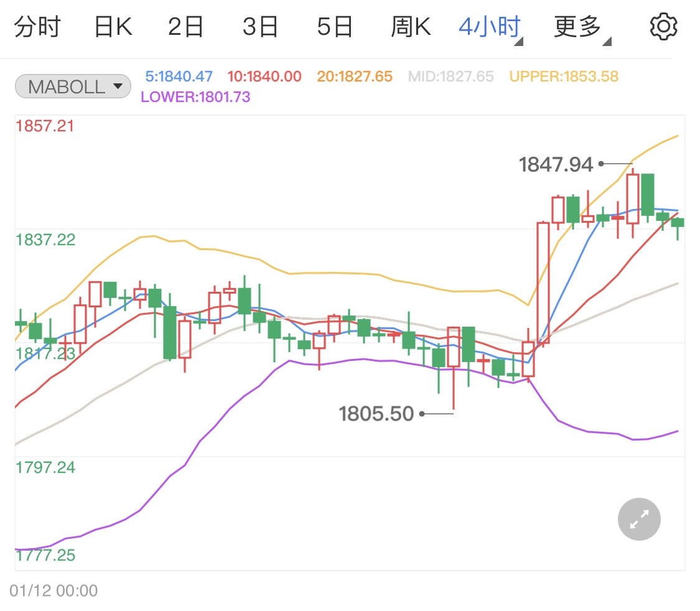
Task: Select the 3日 chart tab
Action: point(260,27)
